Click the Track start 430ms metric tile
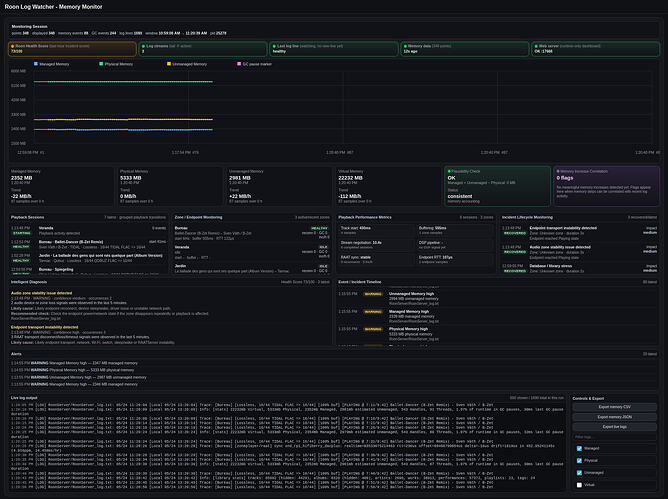The width and height of the screenshot is (668, 499). [x=376, y=230]
